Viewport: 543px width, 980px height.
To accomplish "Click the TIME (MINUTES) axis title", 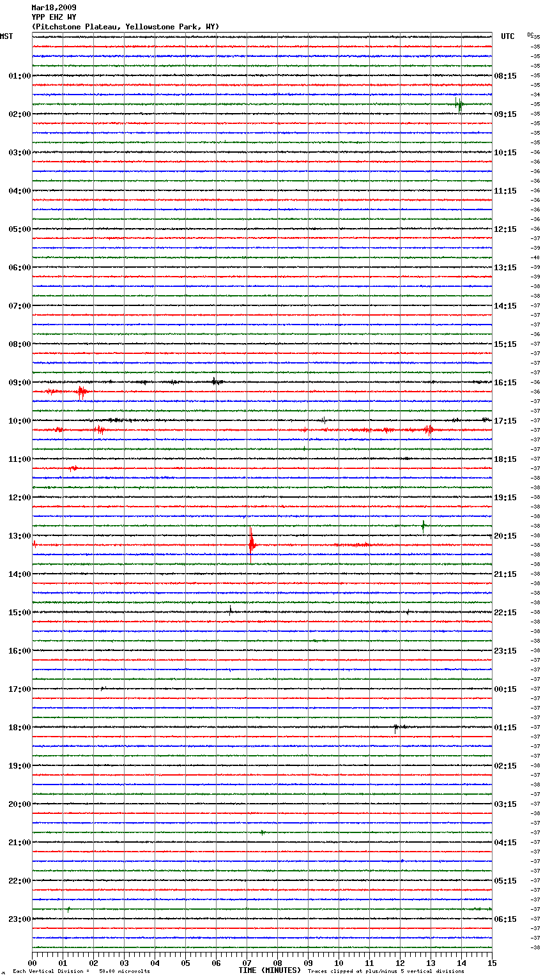I will click(270, 970).
